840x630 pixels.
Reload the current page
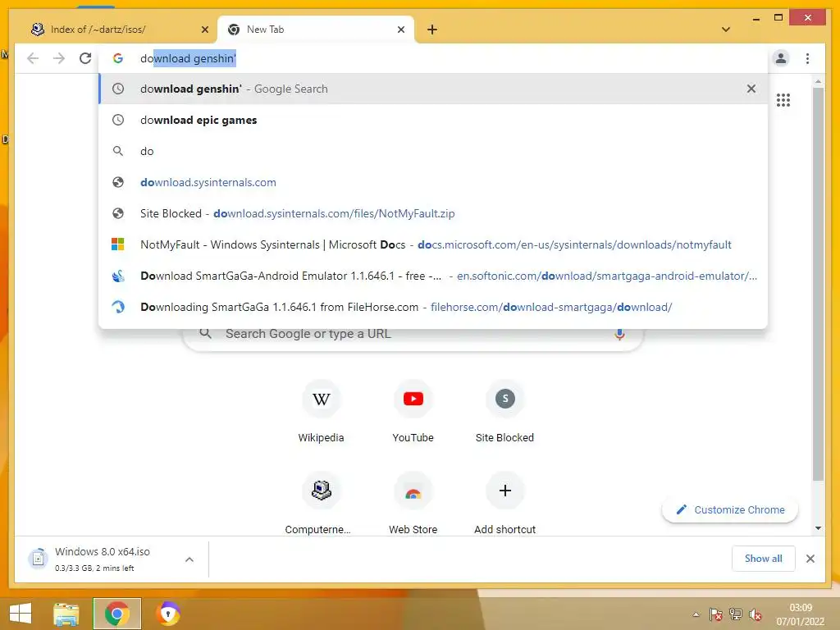[x=85, y=58]
